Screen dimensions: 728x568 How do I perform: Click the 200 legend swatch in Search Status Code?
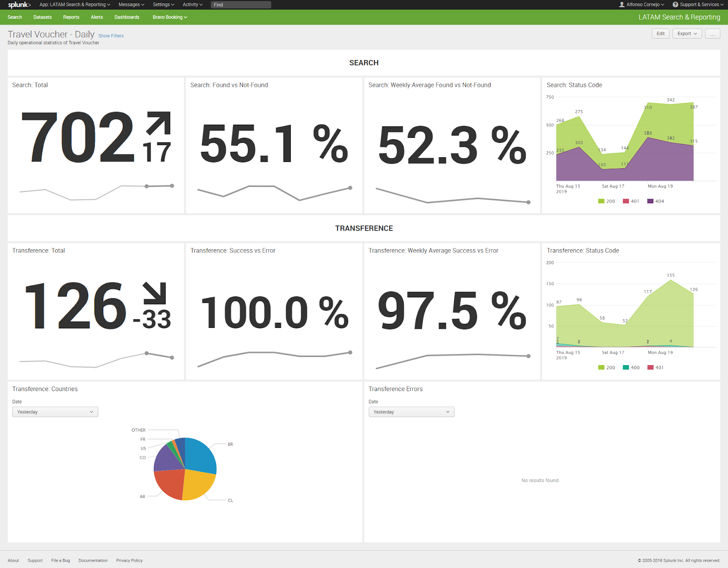pyautogui.click(x=601, y=201)
